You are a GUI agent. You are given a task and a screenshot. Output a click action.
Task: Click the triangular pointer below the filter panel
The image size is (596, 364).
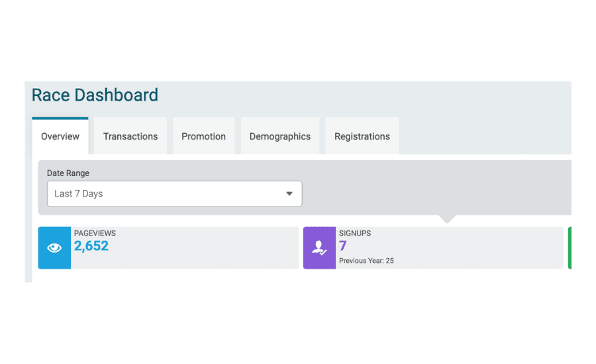pyautogui.click(x=447, y=219)
